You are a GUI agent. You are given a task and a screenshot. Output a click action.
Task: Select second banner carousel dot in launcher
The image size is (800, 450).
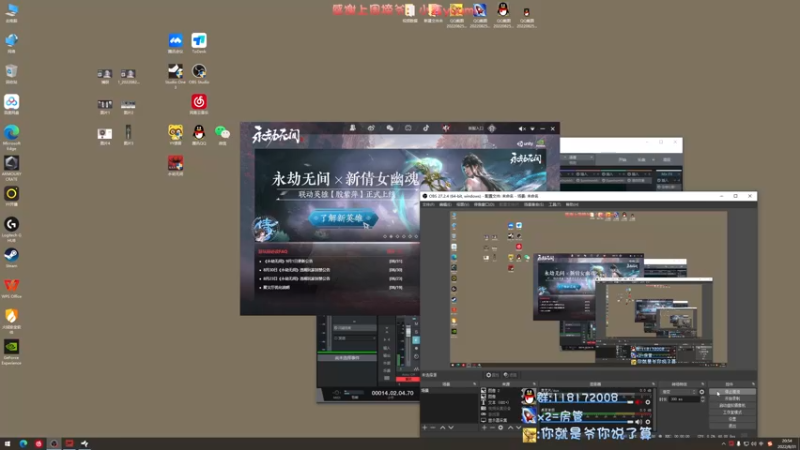pos(391,236)
